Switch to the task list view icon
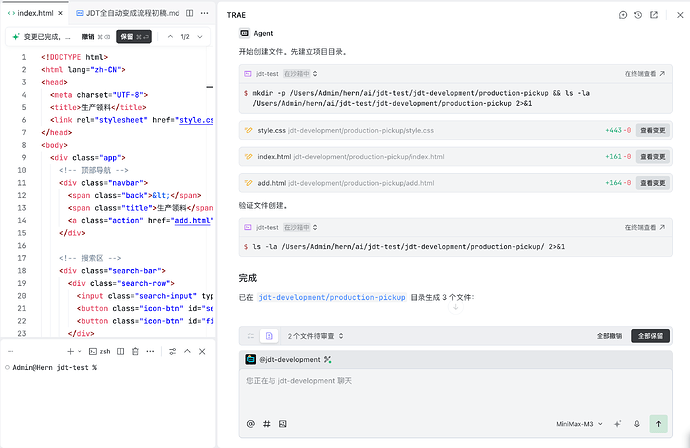 (x=251, y=336)
